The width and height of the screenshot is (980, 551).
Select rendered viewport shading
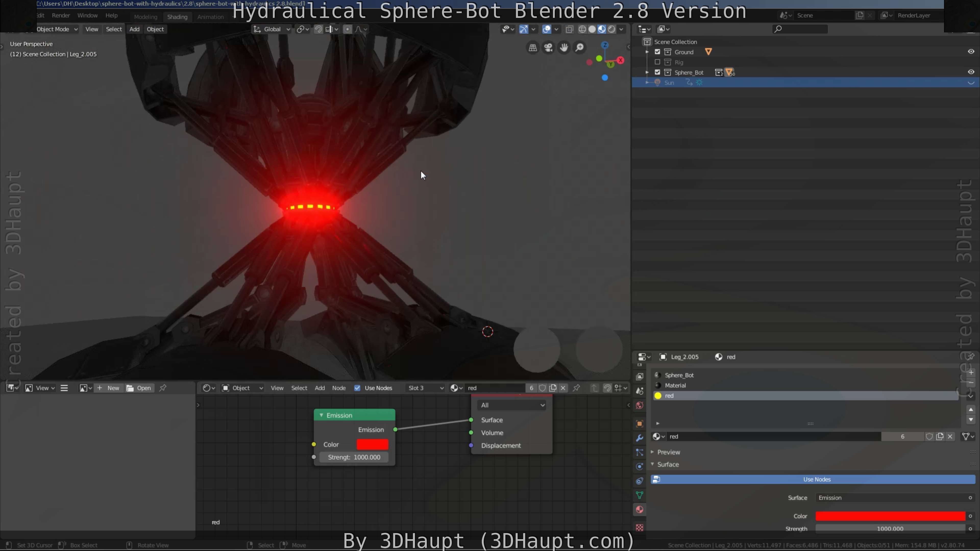tap(611, 29)
